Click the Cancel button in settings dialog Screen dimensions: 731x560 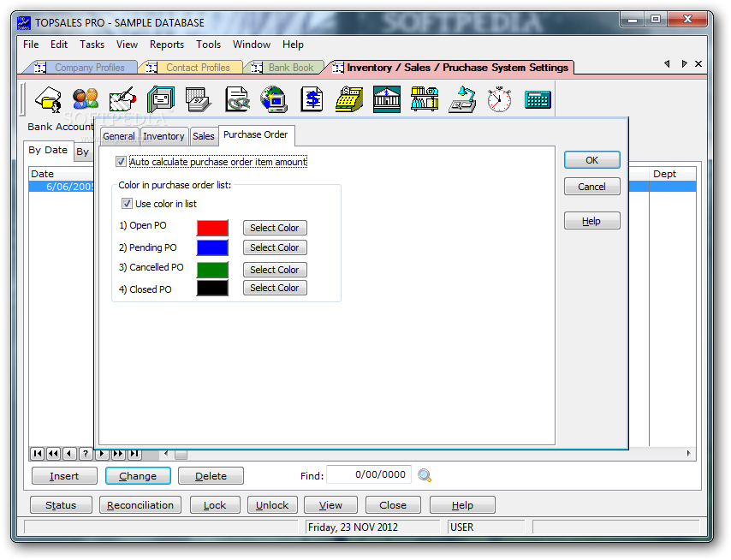[x=592, y=187]
